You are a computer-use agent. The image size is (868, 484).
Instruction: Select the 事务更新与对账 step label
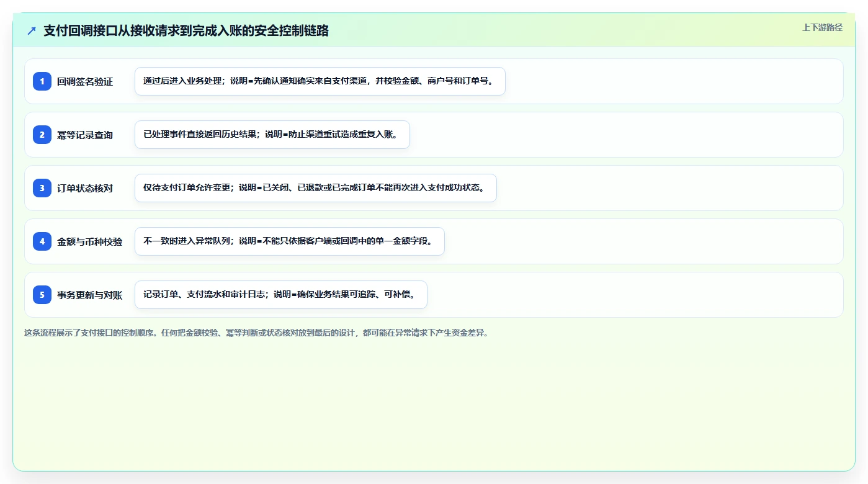(90, 295)
